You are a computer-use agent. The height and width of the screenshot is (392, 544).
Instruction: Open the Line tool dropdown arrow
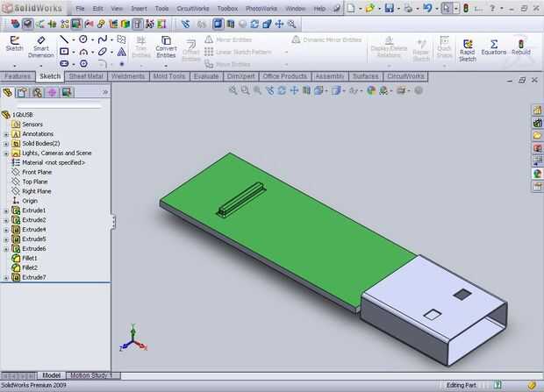[74, 39]
